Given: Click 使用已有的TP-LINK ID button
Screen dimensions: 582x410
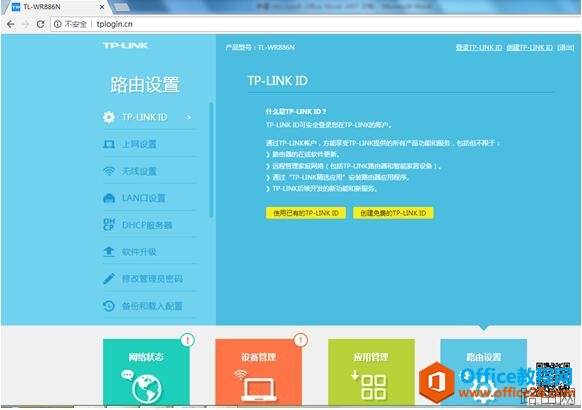Looking at the screenshot, I should [x=306, y=213].
